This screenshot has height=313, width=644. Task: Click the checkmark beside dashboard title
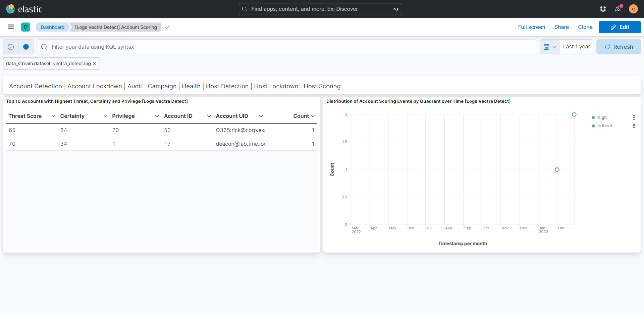[167, 27]
